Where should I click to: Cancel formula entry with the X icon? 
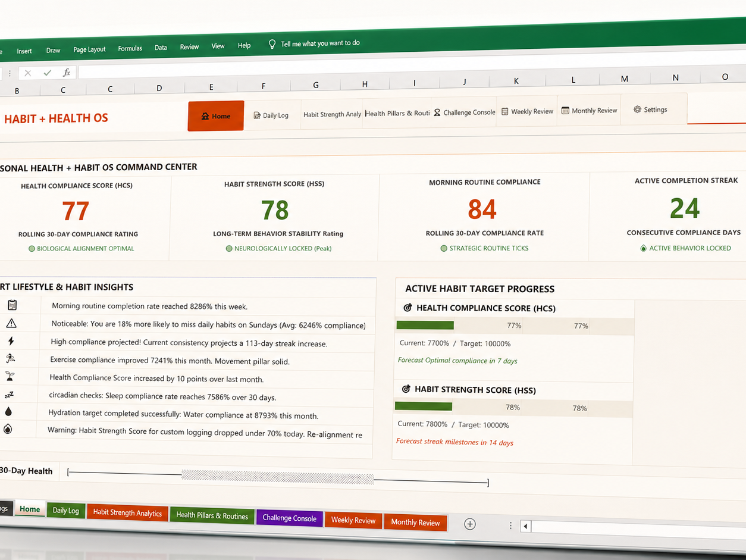pyautogui.click(x=27, y=73)
